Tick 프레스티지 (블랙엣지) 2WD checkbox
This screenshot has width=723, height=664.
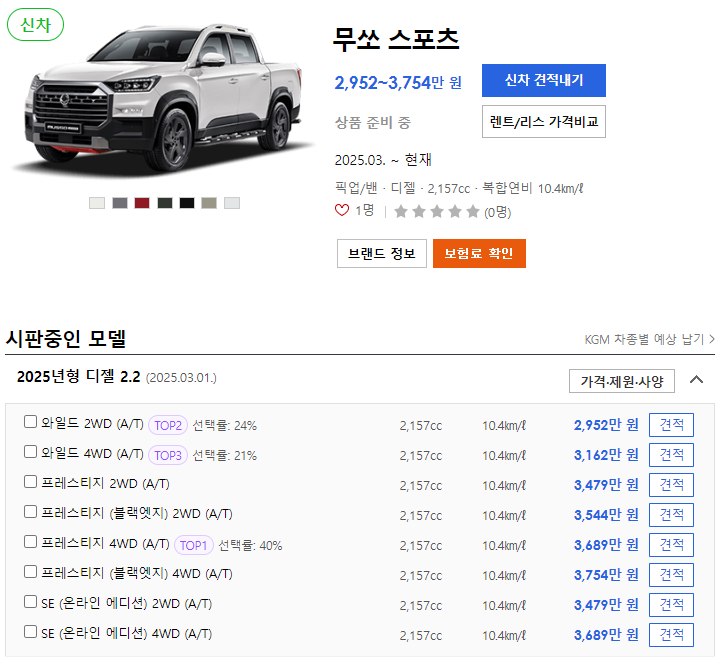pyautogui.click(x=30, y=512)
